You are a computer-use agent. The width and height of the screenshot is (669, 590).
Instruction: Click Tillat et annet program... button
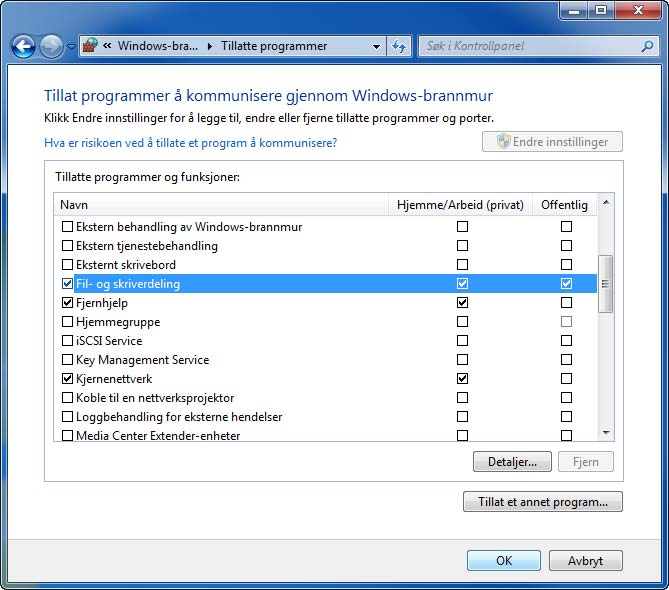tap(543, 502)
